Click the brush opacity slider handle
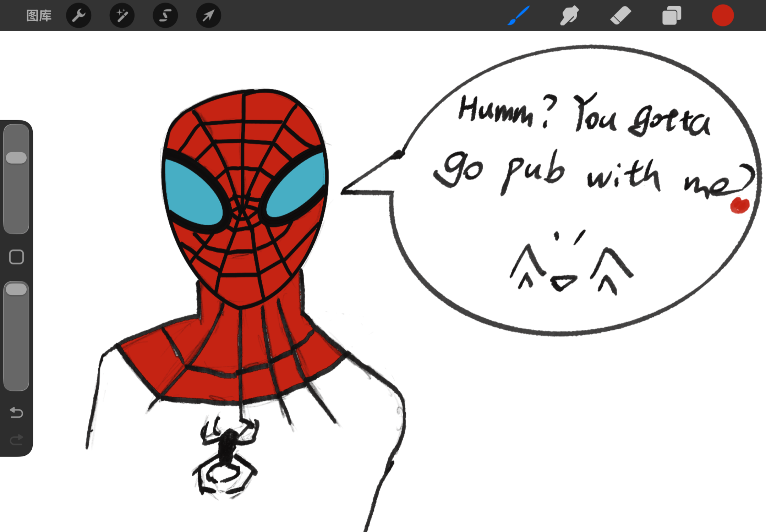Viewport: 766px width, 532px height. pos(16,289)
